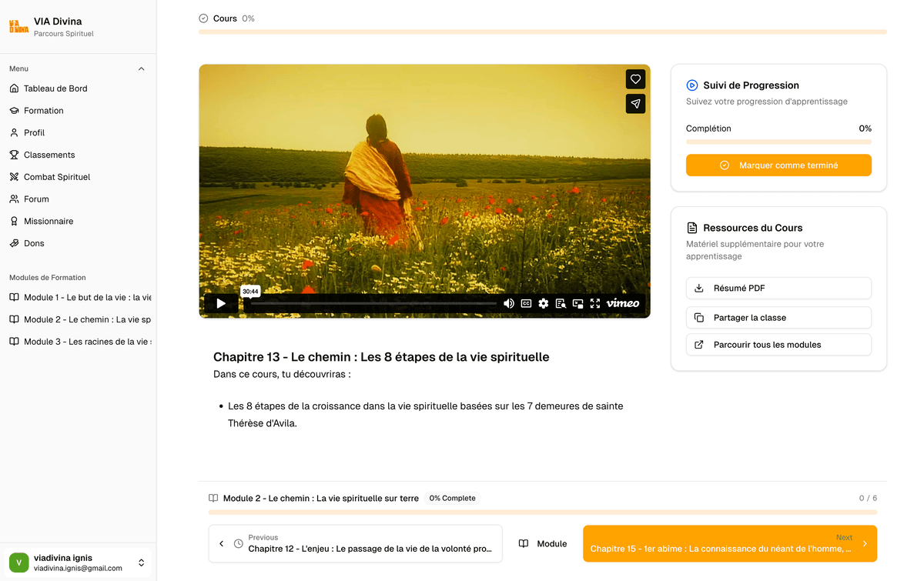
Task: Click the Cours check circle icon
Action: tap(203, 18)
